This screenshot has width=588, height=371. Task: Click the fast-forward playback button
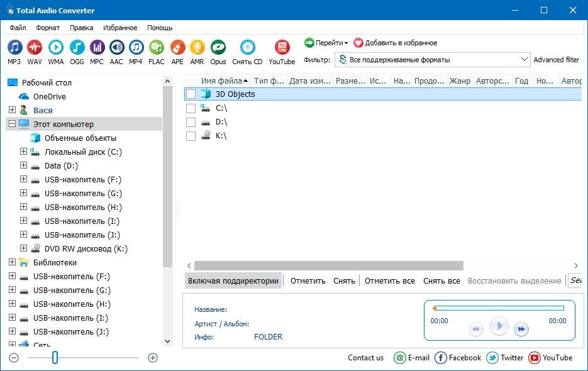(521, 329)
